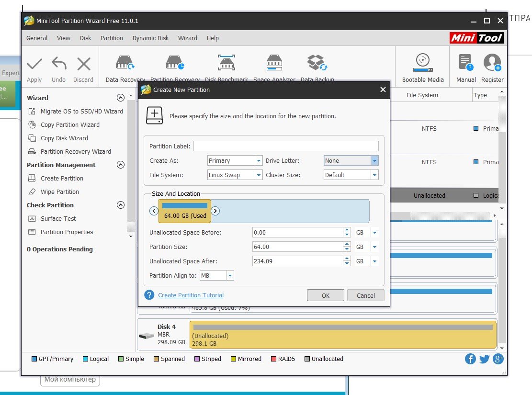The width and height of the screenshot is (532, 395).
Task: Click the Twitter share icon
Action: (x=484, y=359)
